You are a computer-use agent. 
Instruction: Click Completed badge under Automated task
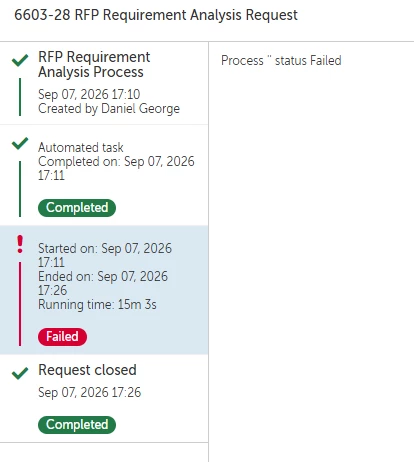coord(77,208)
